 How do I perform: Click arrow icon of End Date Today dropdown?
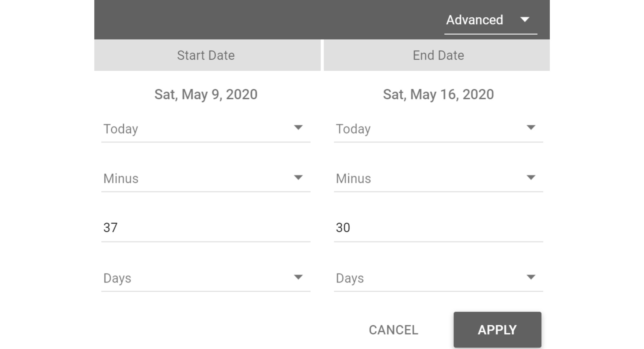[x=531, y=128]
